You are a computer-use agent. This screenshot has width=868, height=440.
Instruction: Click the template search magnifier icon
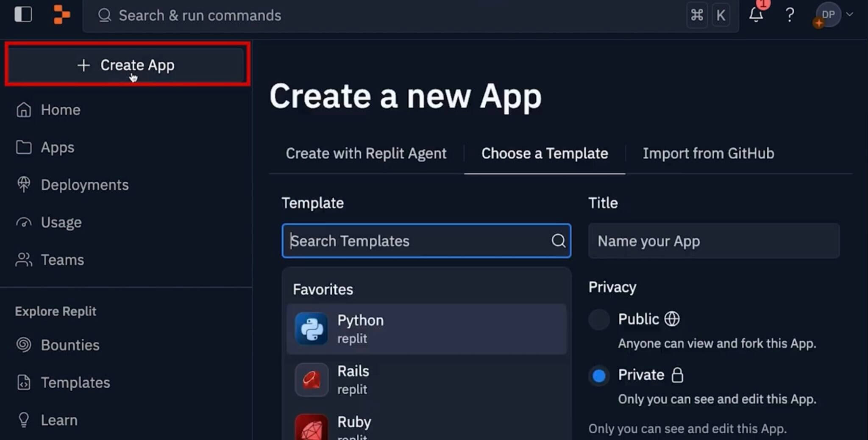(x=558, y=241)
